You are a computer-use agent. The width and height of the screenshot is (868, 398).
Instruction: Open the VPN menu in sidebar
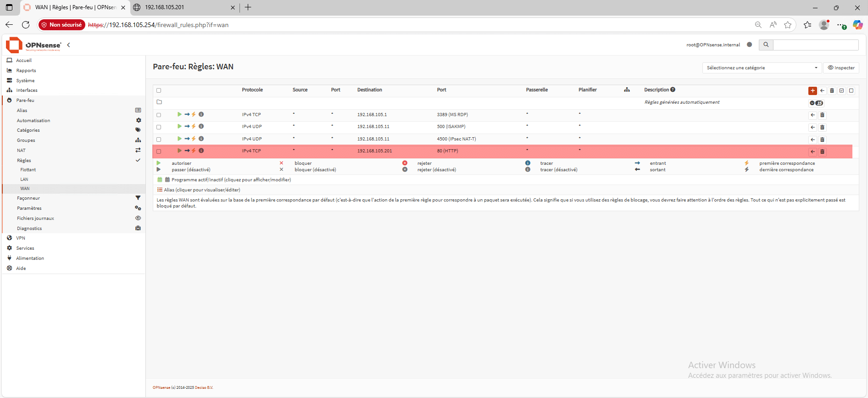click(21, 238)
